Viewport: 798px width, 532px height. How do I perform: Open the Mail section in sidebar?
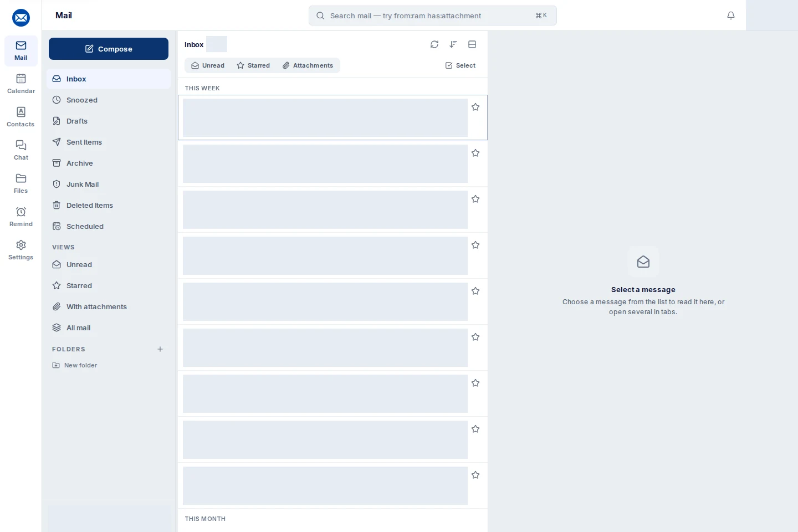pos(21,51)
